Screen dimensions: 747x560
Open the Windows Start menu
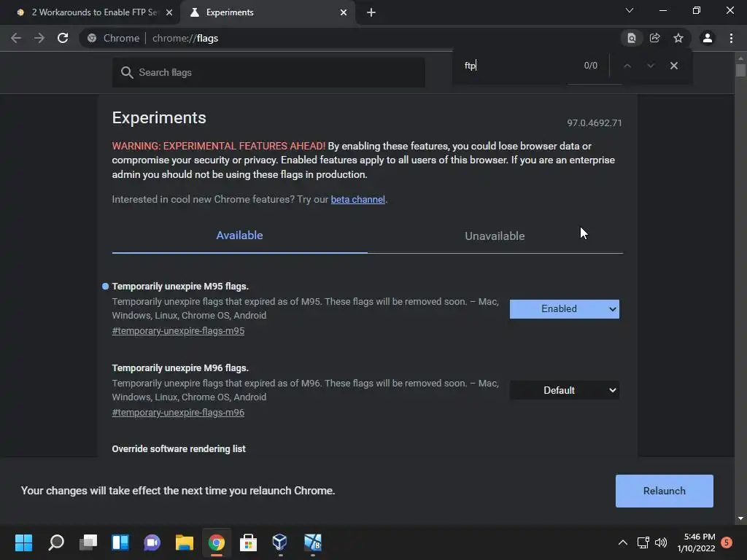coord(23,542)
